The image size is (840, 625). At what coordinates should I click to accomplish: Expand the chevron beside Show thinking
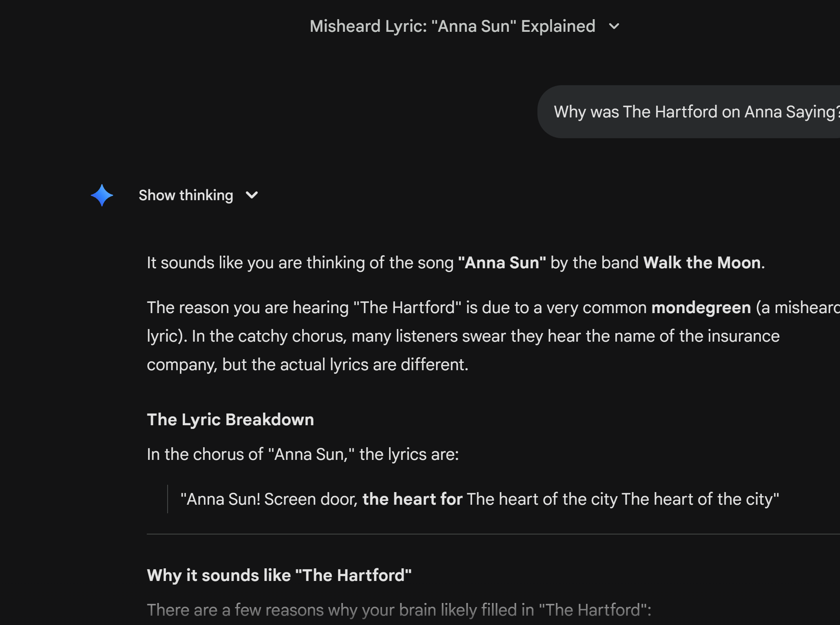point(252,195)
